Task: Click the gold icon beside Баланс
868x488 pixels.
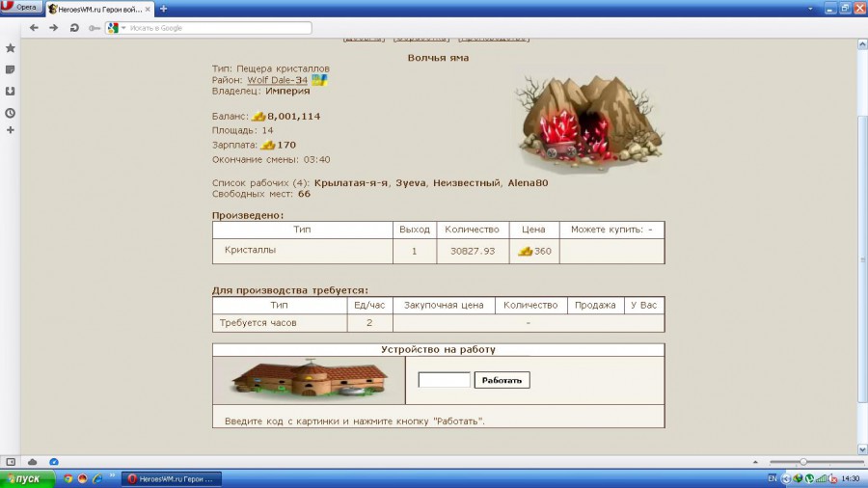Action: point(259,116)
